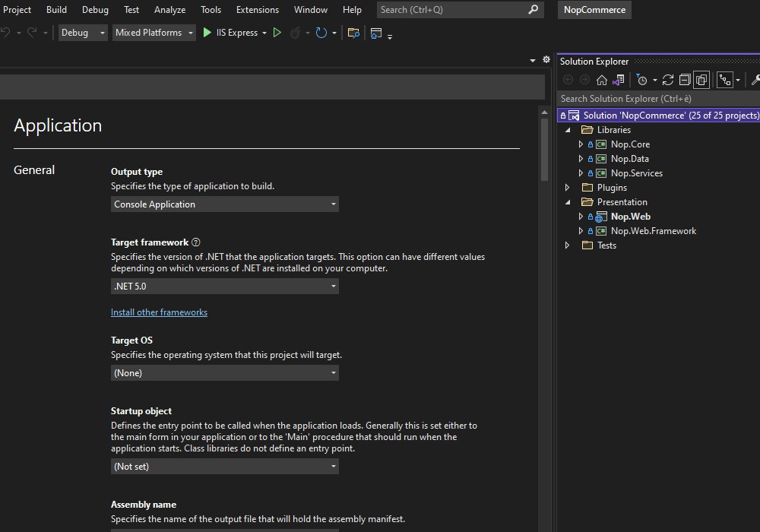The height and width of the screenshot is (532, 760).
Task: Toggle the nested-view hierarchy icon in Solution Explorer
Action: [x=724, y=80]
